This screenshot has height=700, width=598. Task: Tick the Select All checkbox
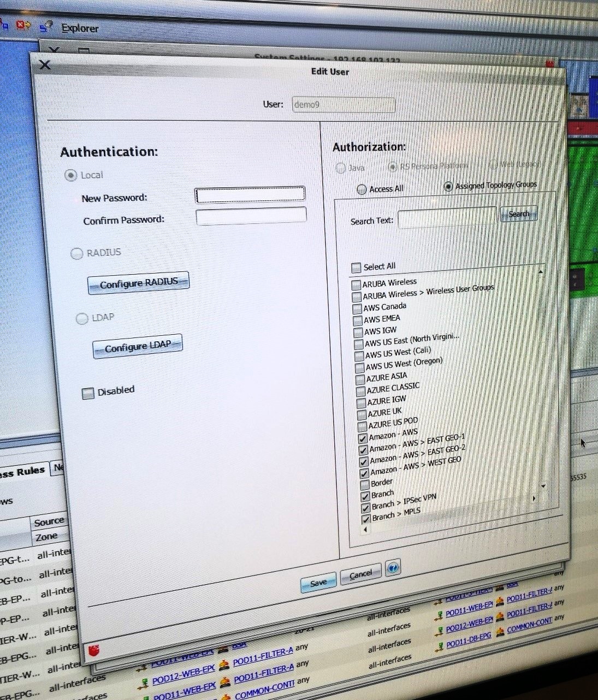[356, 268]
